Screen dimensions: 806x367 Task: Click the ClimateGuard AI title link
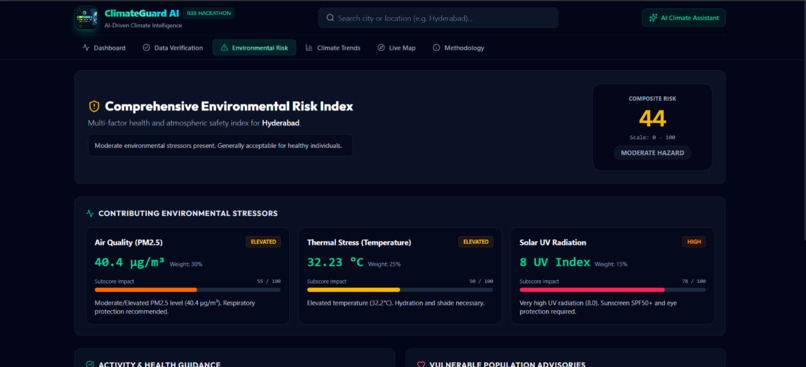pyautogui.click(x=142, y=13)
